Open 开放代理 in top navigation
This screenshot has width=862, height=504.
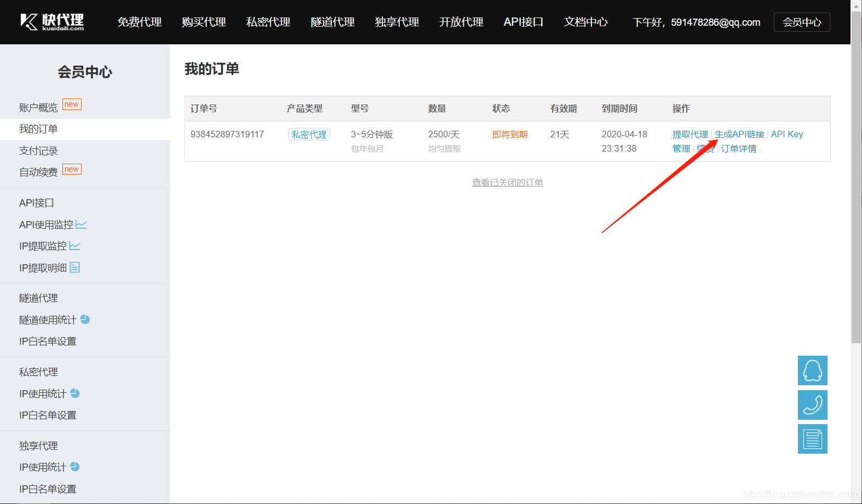[x=461, y=22]
